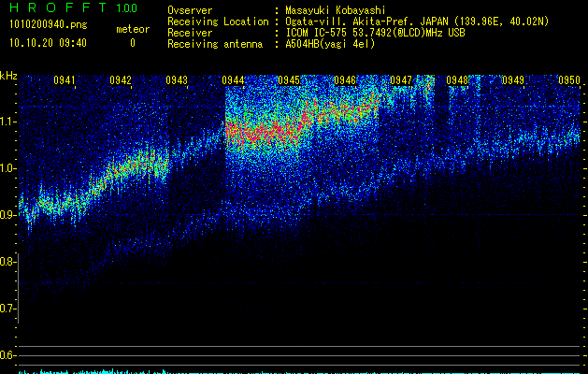The height and width of the screenshot is (374, 588).
Task: Click the 0945 time marker
Action: click(289, 80)
